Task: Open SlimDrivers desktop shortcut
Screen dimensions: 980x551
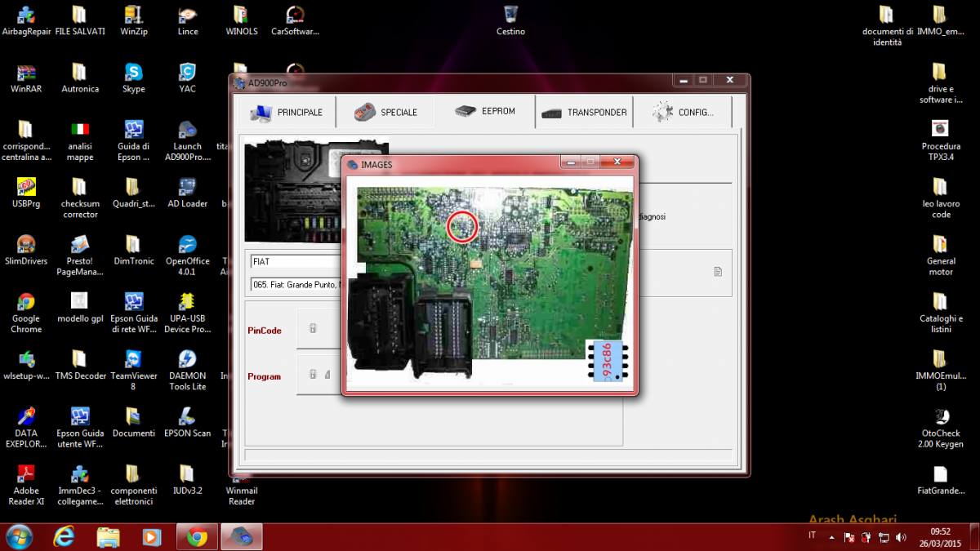Action: [25, 249]
